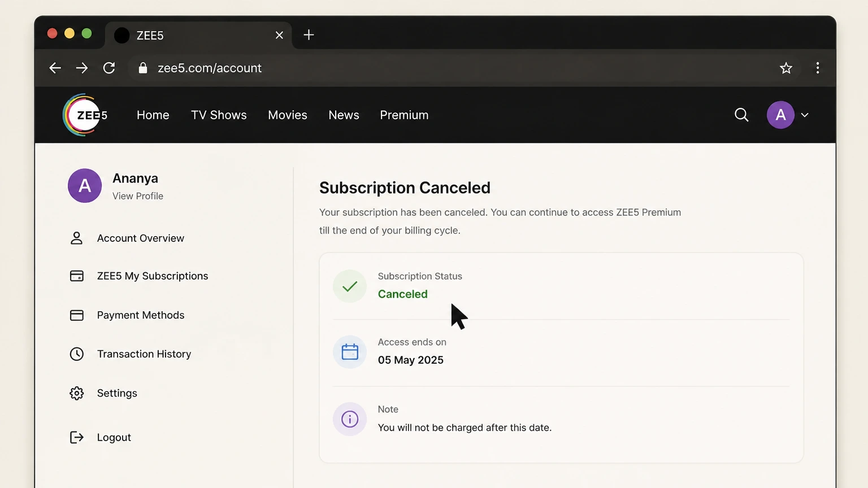Viewport: 868px width, 488px height.
Task: Click the Subscription Canceled heading
Action: click(405, 188)
